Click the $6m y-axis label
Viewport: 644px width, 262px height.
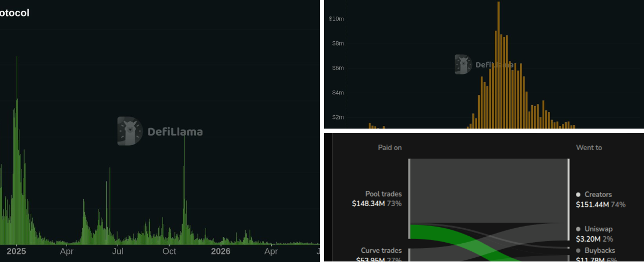point(338,68)
